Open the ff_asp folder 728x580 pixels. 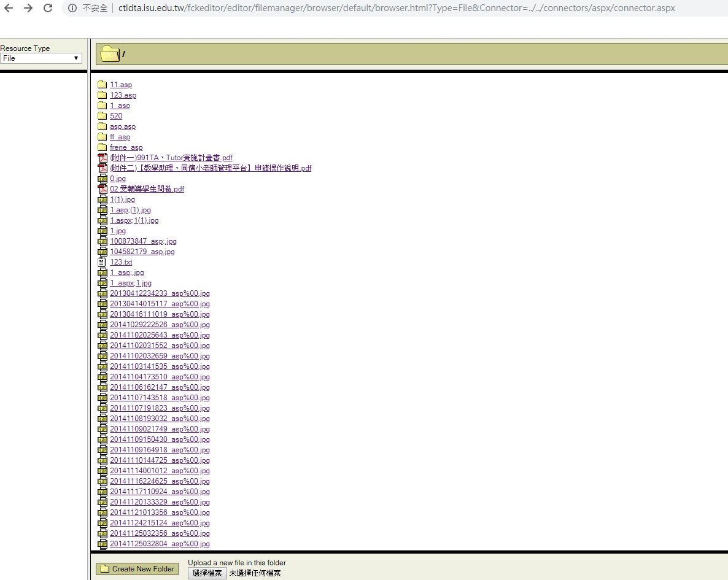(x=120, y=137)
